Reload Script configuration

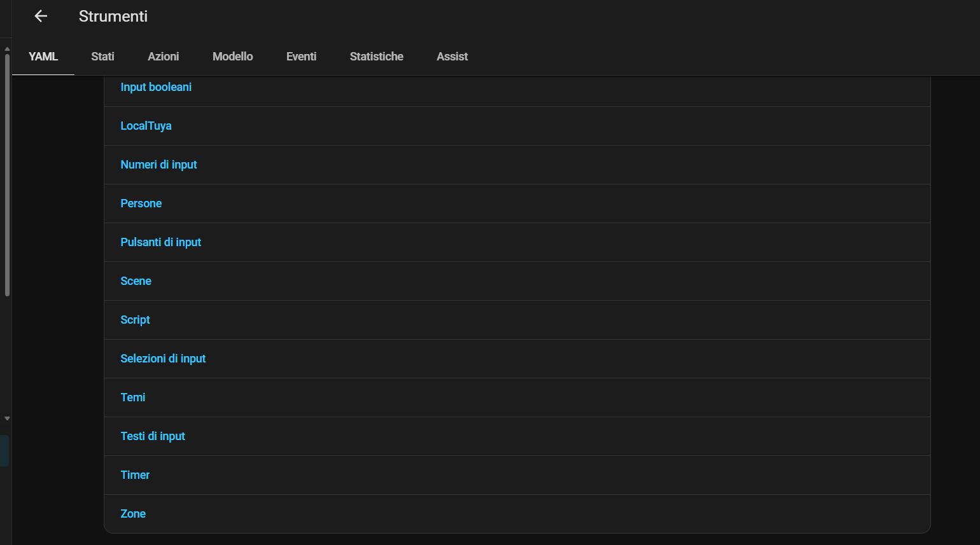pos(135,320)
